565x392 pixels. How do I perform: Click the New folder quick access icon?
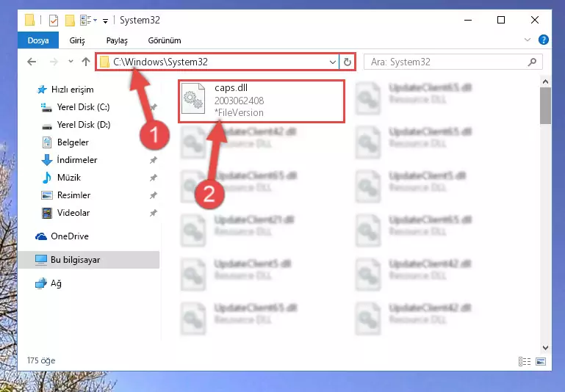(x=70, y=20)
